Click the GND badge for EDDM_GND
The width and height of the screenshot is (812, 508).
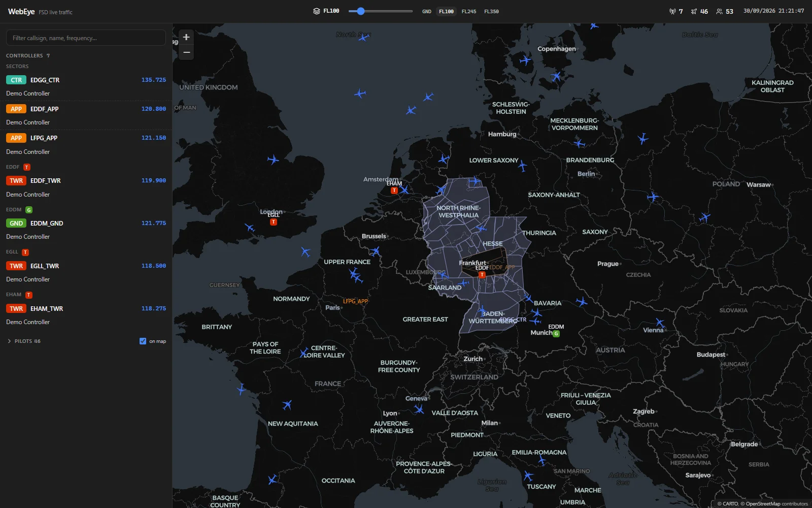click(x=16, y=223)
